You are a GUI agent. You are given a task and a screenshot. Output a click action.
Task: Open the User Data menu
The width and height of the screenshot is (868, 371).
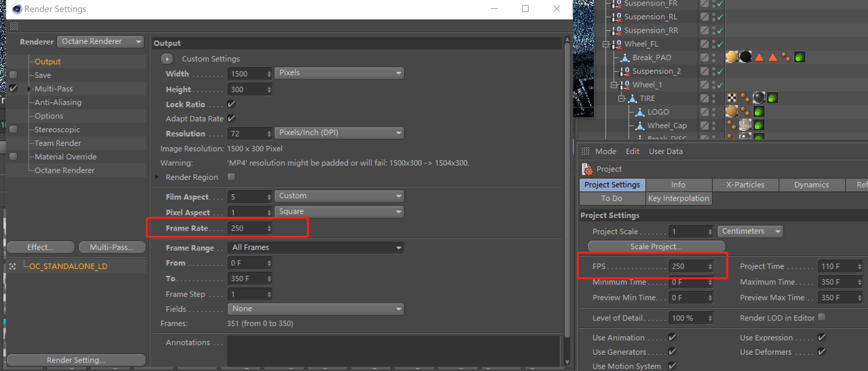click(666, 151)
